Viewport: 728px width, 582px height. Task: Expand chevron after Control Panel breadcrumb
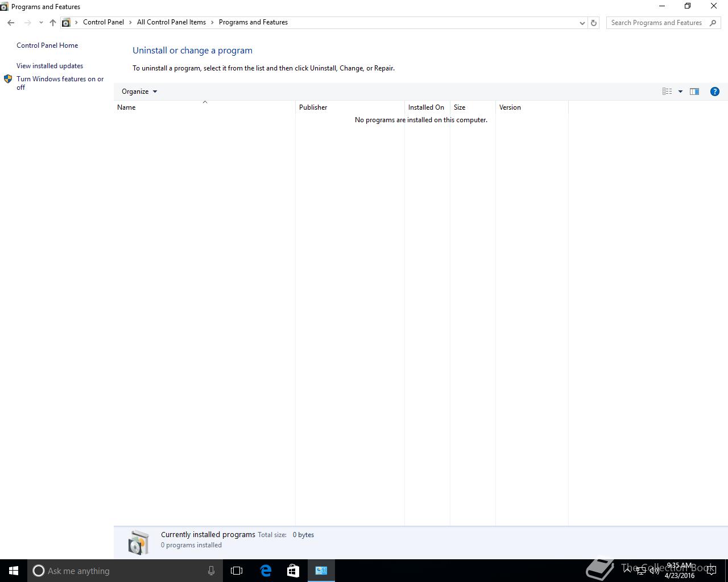(x=130, y=22)
